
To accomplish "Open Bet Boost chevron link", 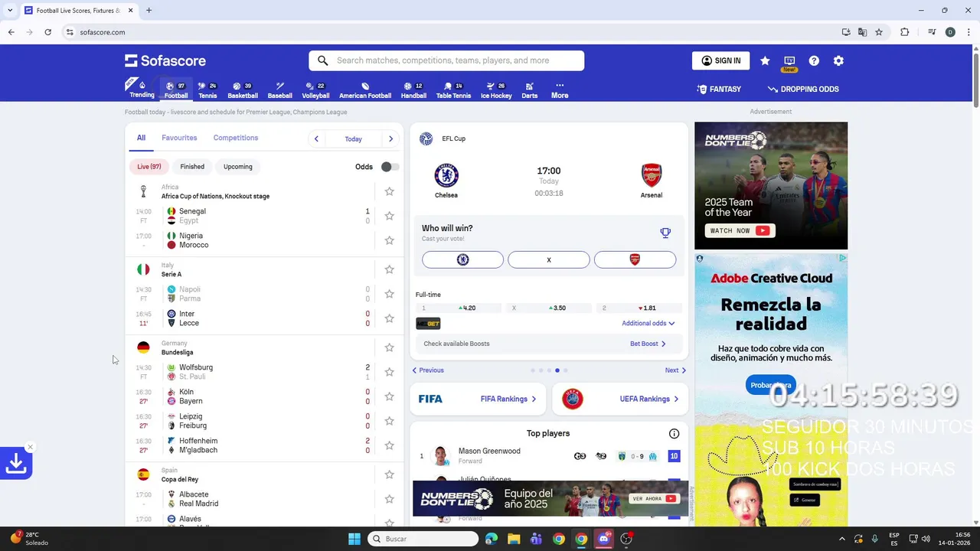I will 648,344.
